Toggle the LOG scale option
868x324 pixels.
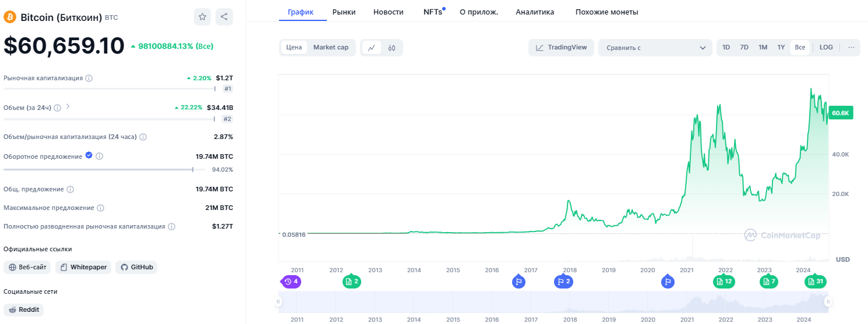[x=826, y=48]
